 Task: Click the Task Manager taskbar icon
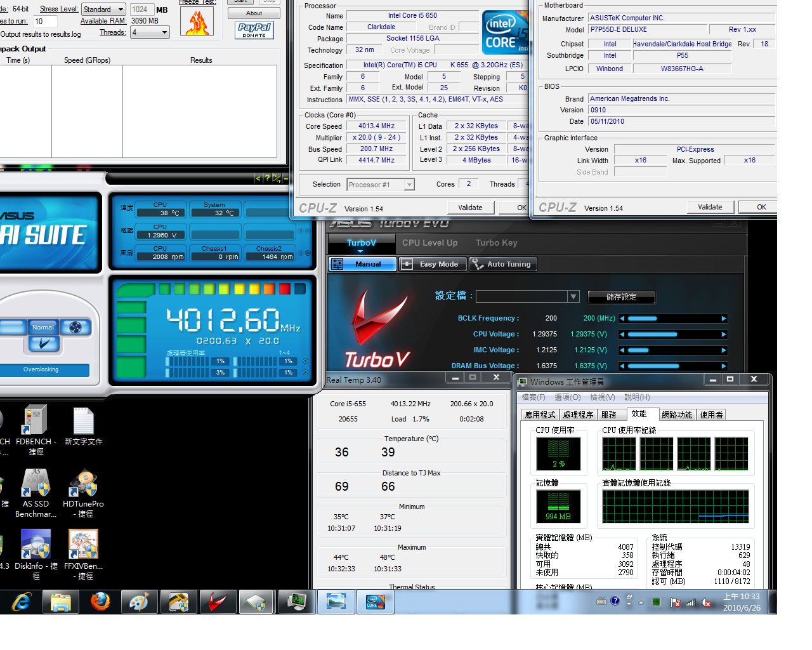[296, 602]
